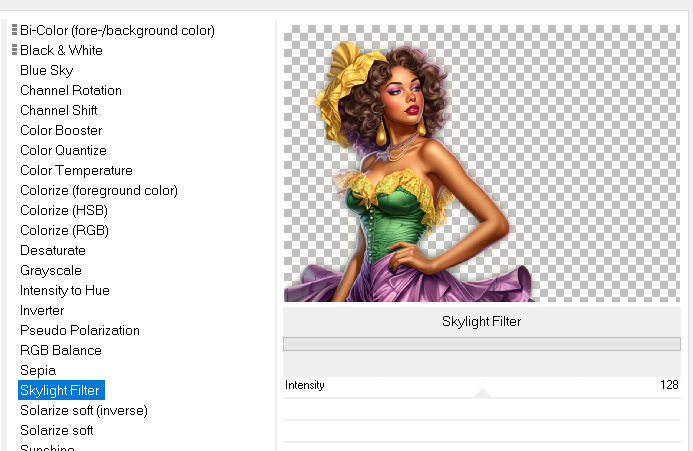Select the Colorize (RGB) entry
This screenshot has width=693, height=451.
(x=64, y=230)
